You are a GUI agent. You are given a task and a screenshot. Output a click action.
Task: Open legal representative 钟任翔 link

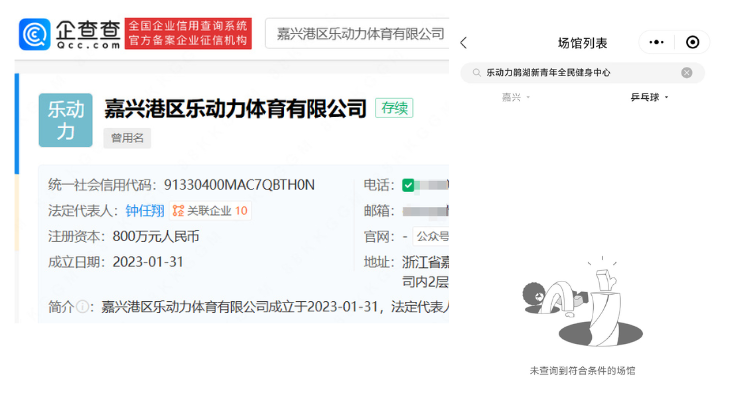(x=145, y=211)
